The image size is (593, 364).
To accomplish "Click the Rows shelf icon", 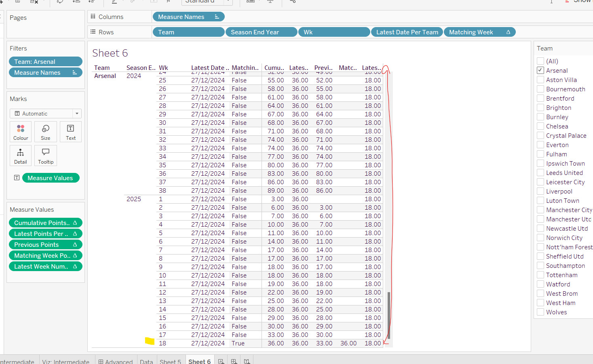I will pos(93,32).
